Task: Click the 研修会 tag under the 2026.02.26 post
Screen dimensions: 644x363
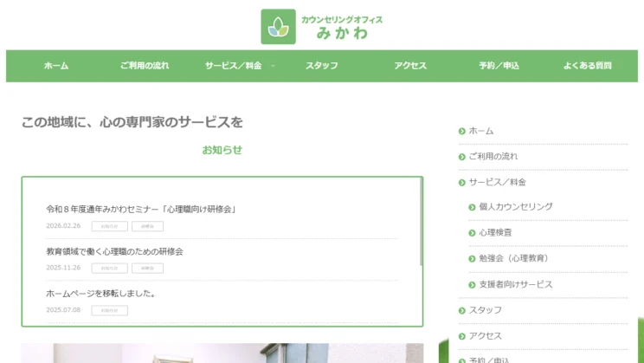Action: pos(147,226)
